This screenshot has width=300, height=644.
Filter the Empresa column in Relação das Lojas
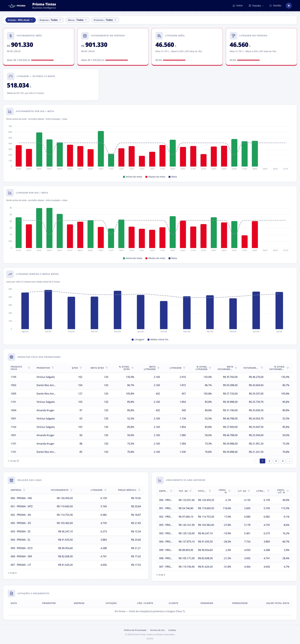(x=24, y=490)
